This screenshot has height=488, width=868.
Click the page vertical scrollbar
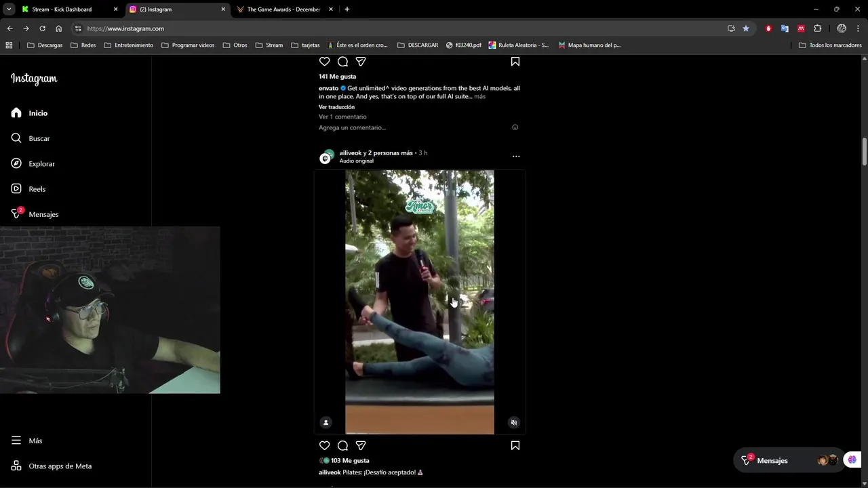(x=865, y=151)
